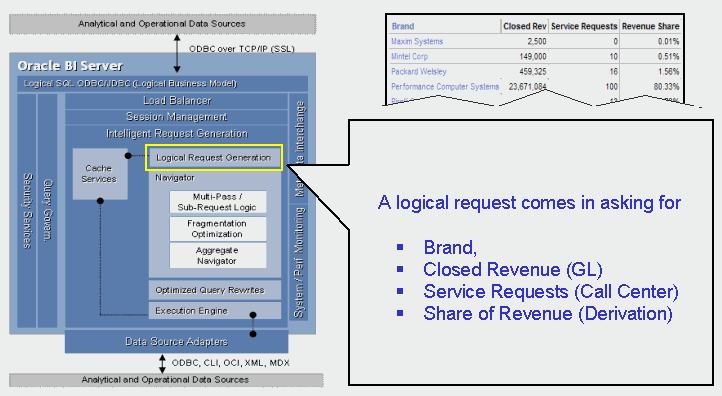Click the 80.33% revenue share value

click(666, 87)
